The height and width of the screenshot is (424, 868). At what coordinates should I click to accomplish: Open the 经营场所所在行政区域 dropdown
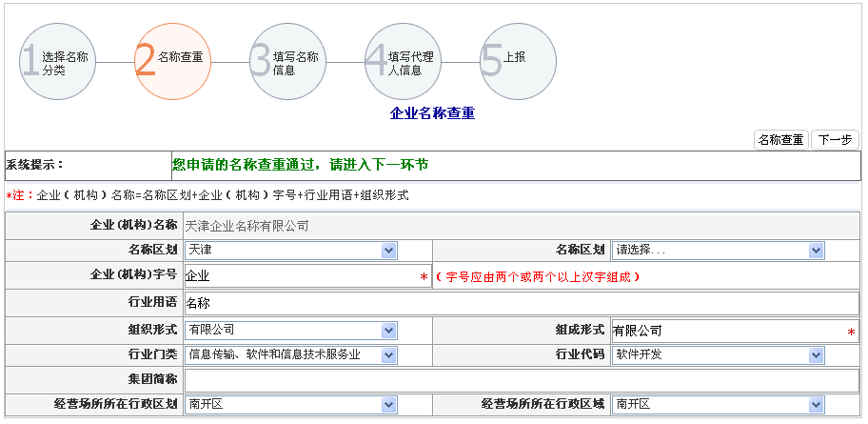click(719, 404)
